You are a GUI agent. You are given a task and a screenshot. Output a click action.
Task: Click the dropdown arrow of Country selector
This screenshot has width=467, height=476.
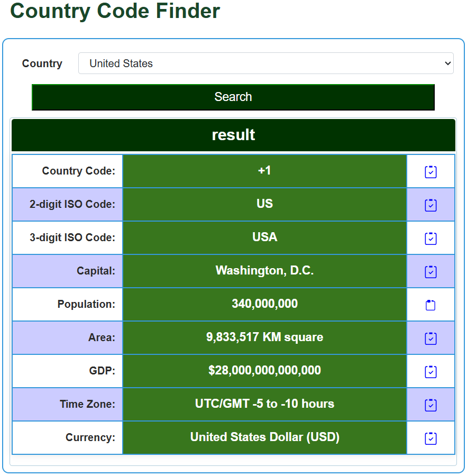click(x=447, y=63)
